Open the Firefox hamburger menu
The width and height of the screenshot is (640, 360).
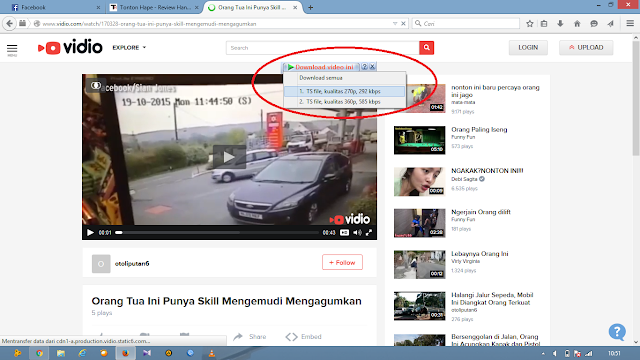click(x=630, y=24)
